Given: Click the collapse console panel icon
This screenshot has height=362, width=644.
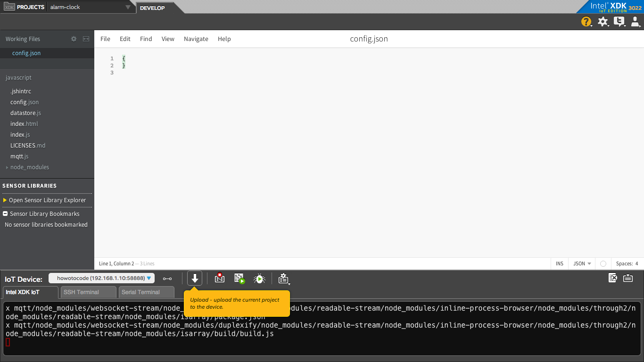Looking at the screenshot, I should (x=628, y=278).
